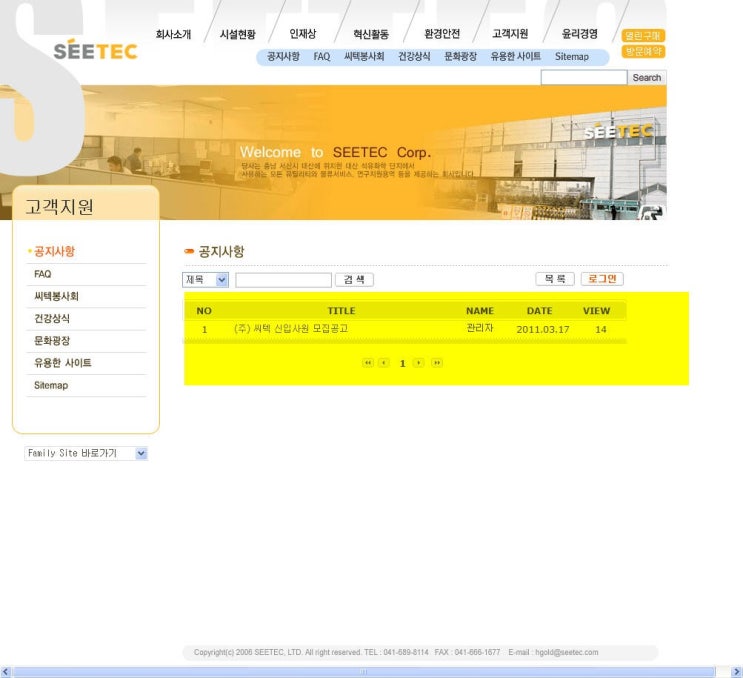Click the 검색 button next to keyword field
The width and height of the screenshot is (743, 678).
point(354,280)
